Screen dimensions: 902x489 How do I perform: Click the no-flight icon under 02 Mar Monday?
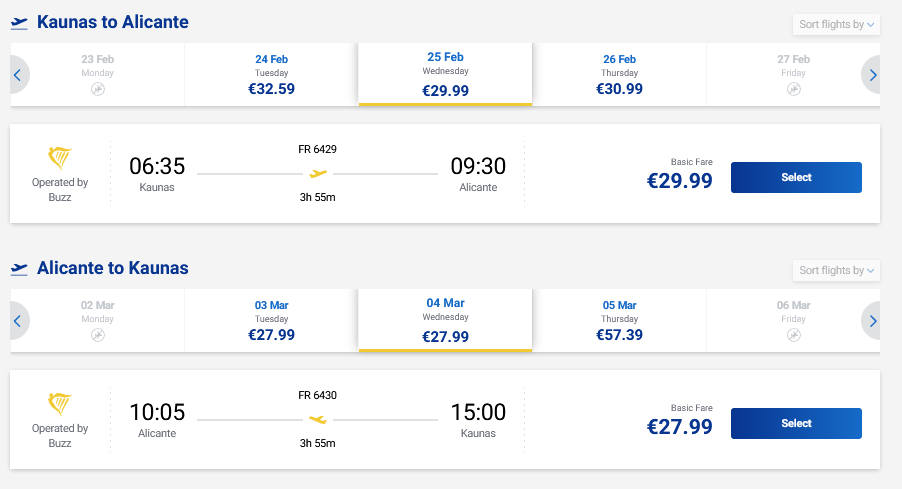click(x=97, y=335)
